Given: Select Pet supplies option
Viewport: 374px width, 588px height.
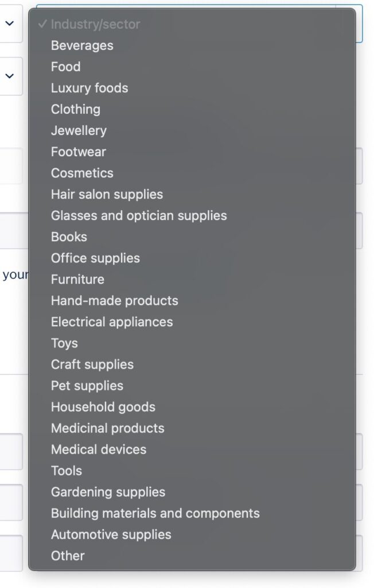Looking at the screenshot, I should 87,385.
